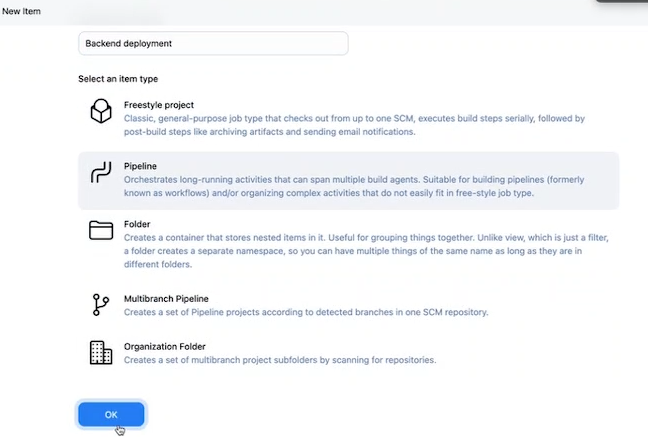Click the dark bar at the top right
The width and height of the screenshot is (648, 437).
tap(621, 2)
